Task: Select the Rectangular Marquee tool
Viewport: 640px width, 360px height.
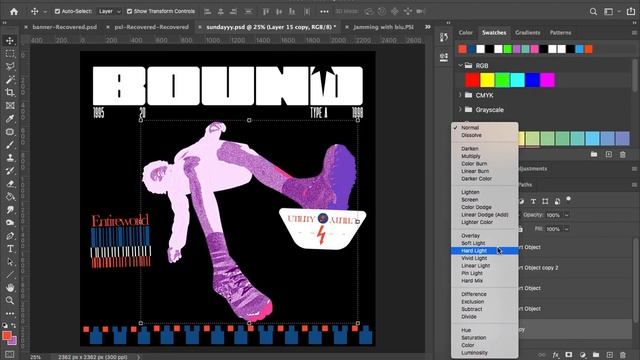Action: coord(10,54)
